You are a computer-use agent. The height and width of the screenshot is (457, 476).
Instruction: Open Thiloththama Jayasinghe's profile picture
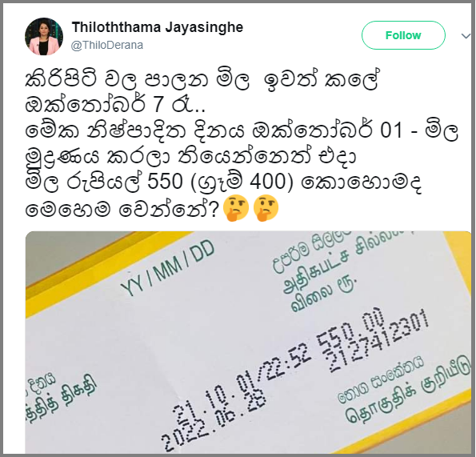tap(44, 36)
